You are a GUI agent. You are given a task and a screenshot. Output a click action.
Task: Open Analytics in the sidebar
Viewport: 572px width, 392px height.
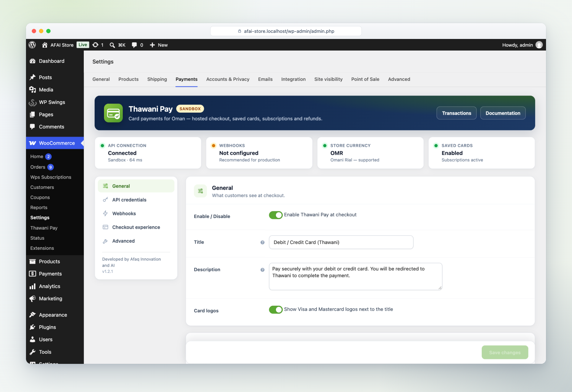point(55,286)
